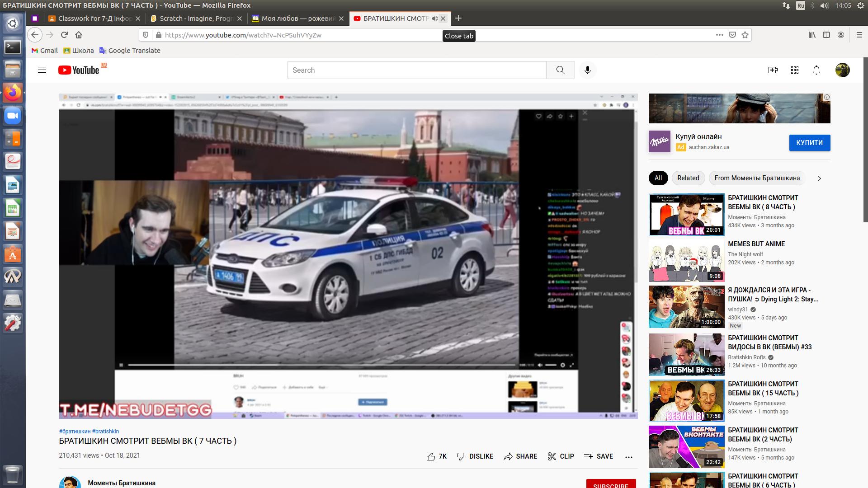Viewport: 868px width, 488px height.
Task: Click the voice search microphone icon
Action: tap(587, 70)
